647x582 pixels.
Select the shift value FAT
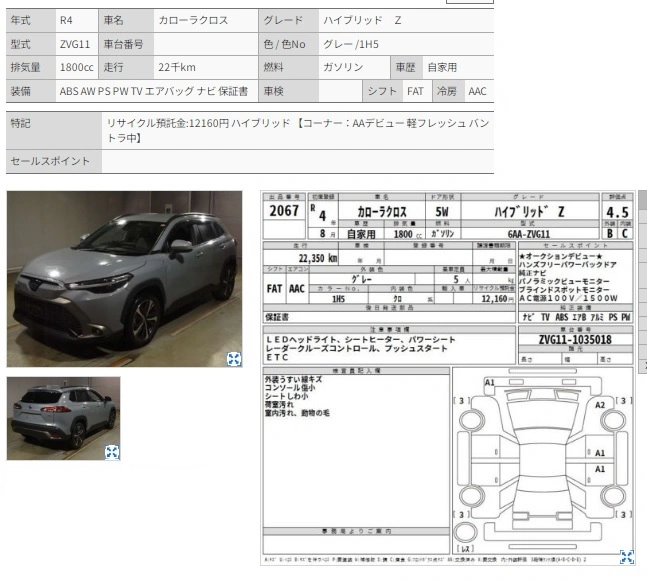415,91
